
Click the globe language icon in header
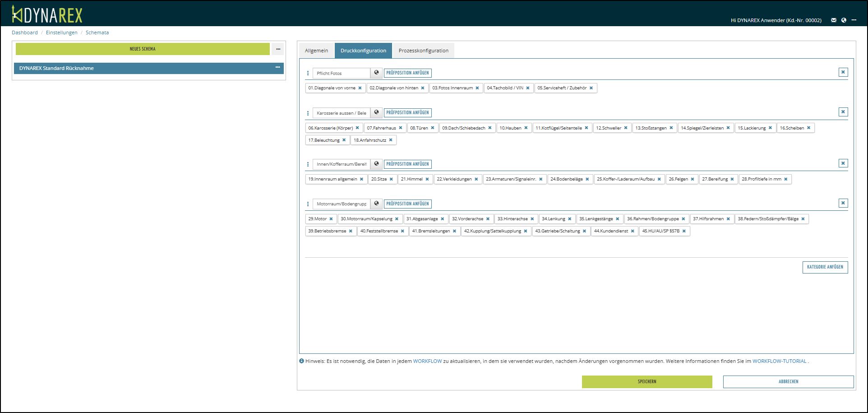click(x=844, y=20)
